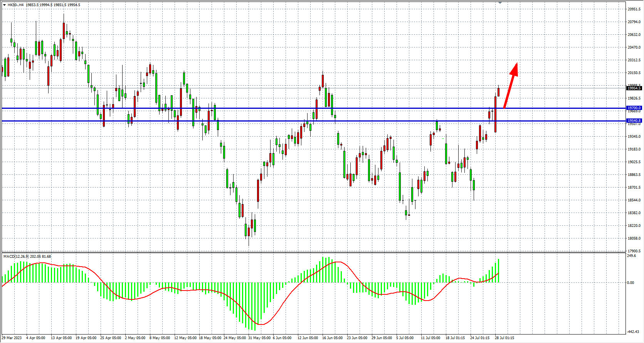Click the blue 19700.0 price label

tap(634, 108)
